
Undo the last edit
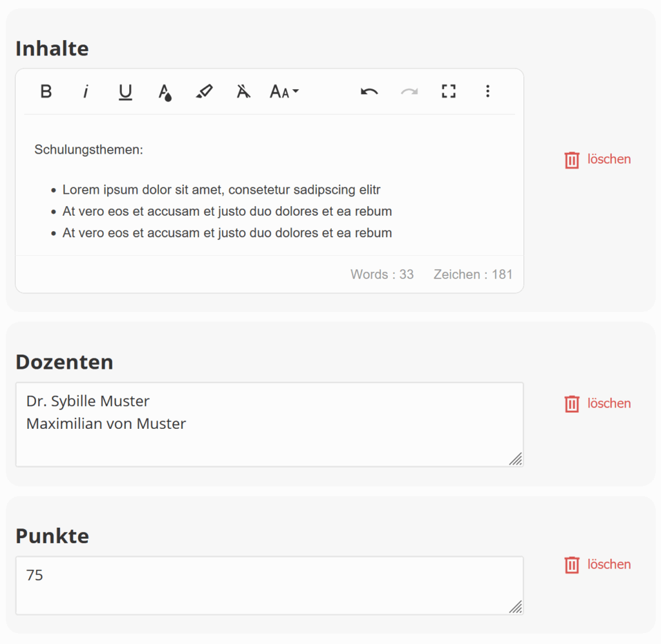pos(369,92)
